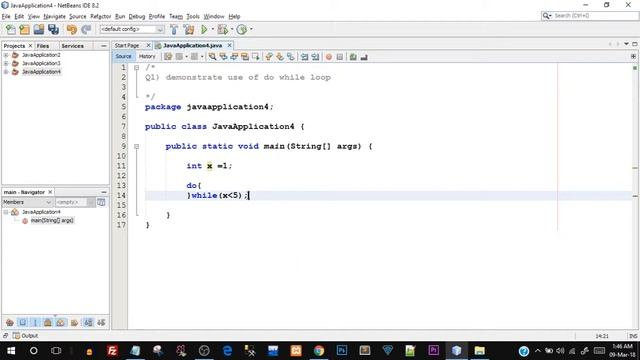Click the New File toolbar icon
This screenshot has width=640, height=360.
pyautogui.click(x=11, y=29)
